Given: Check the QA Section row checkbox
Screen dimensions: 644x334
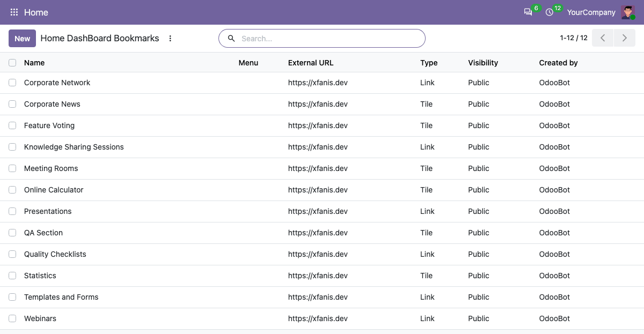Looking at the screenshot, I should pos(12,233).
